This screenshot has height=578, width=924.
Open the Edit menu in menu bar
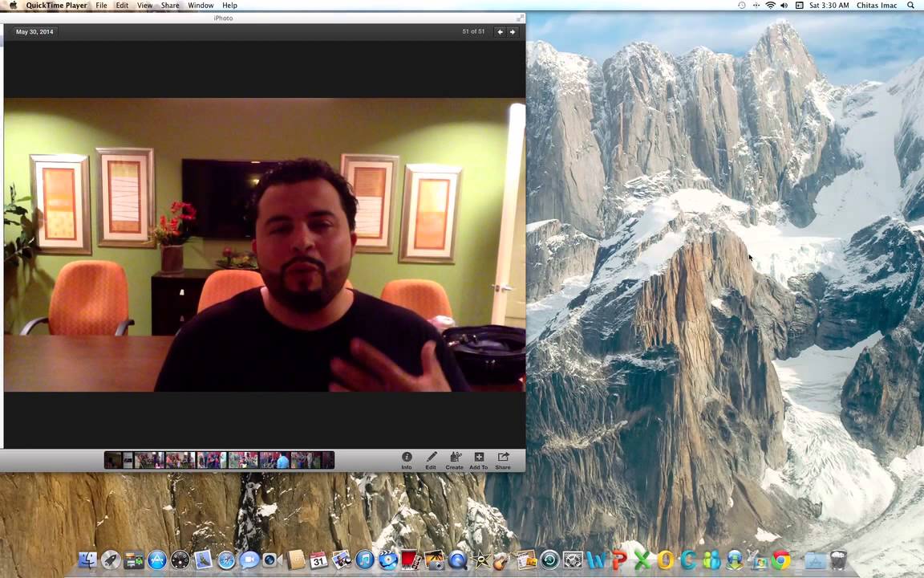(122, 6)
